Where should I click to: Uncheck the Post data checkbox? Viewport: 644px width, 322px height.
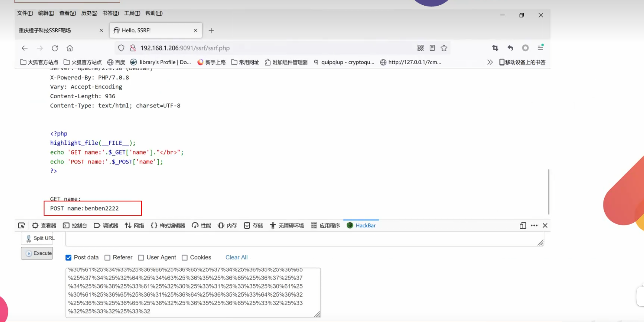[x=68, y=257]
